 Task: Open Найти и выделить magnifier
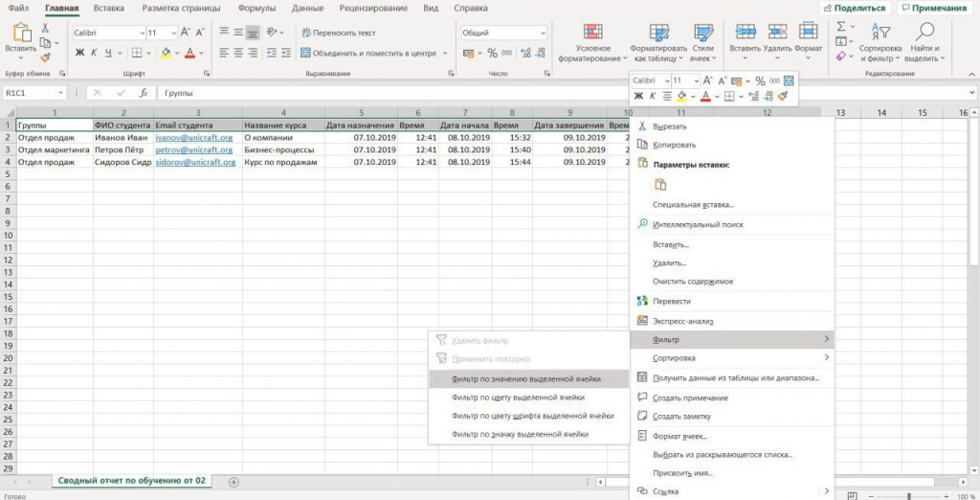click(x=925, y=42)
